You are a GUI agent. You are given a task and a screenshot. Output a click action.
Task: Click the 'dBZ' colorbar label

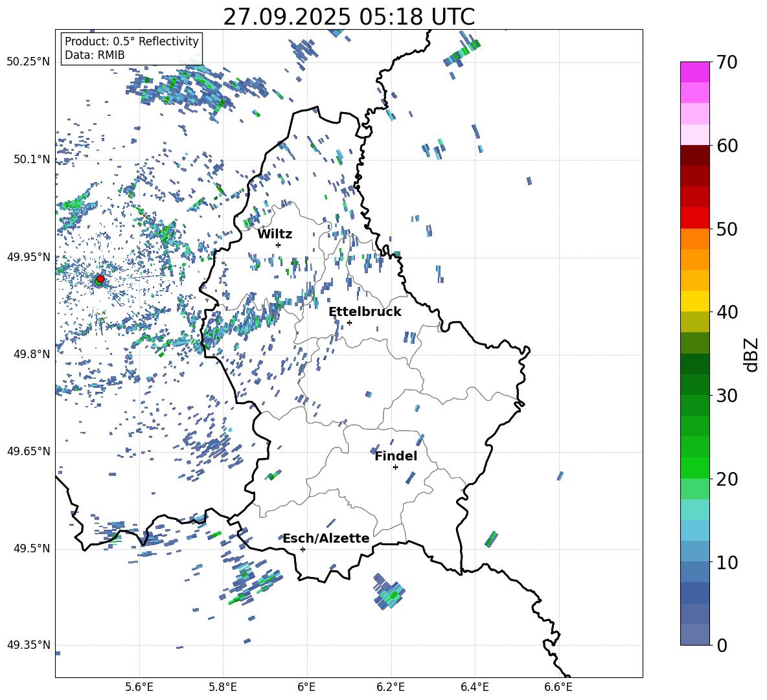pyautogui.click(x=751, y=354)
